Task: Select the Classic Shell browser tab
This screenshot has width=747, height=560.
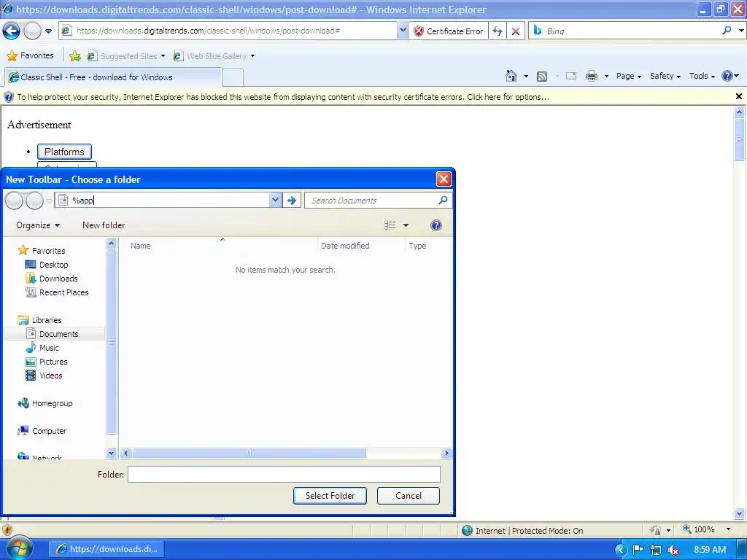Action: [113, 77]
